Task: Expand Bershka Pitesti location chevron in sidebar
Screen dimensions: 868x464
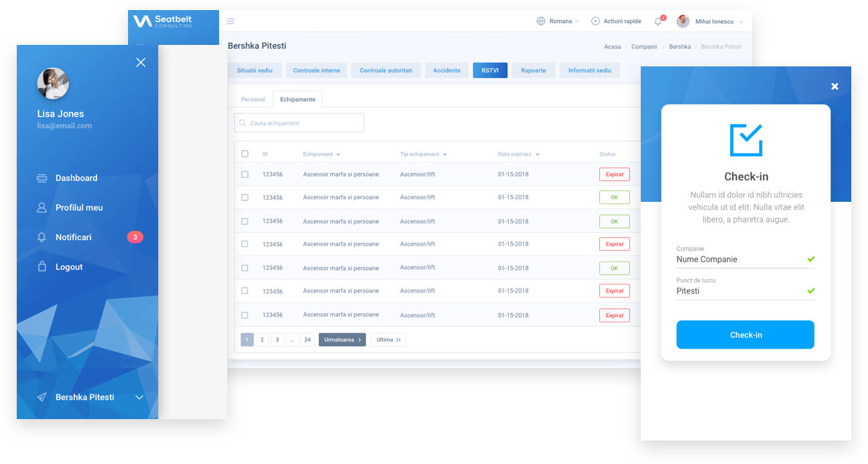Action: (139, 398)
